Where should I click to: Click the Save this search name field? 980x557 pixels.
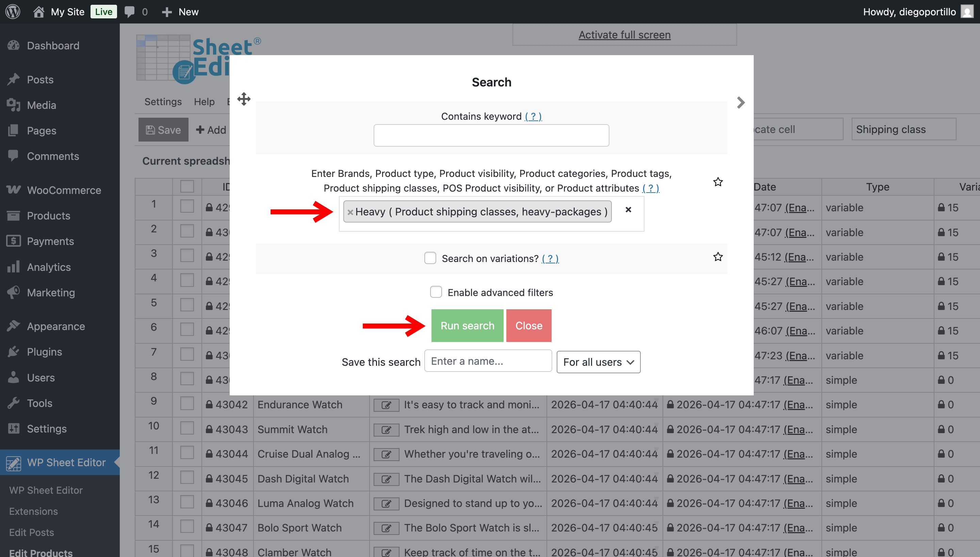pyautogui.click(x=488, y=361)
